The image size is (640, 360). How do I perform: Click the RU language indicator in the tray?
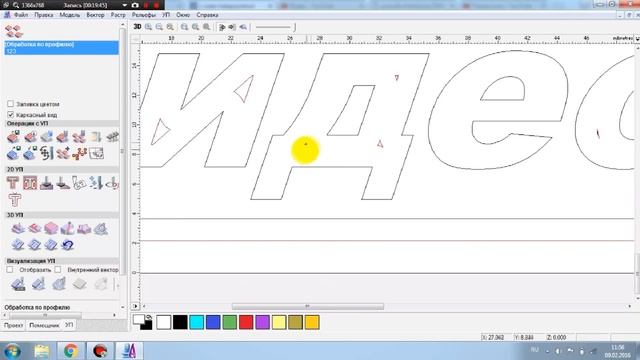coord(535,350)
